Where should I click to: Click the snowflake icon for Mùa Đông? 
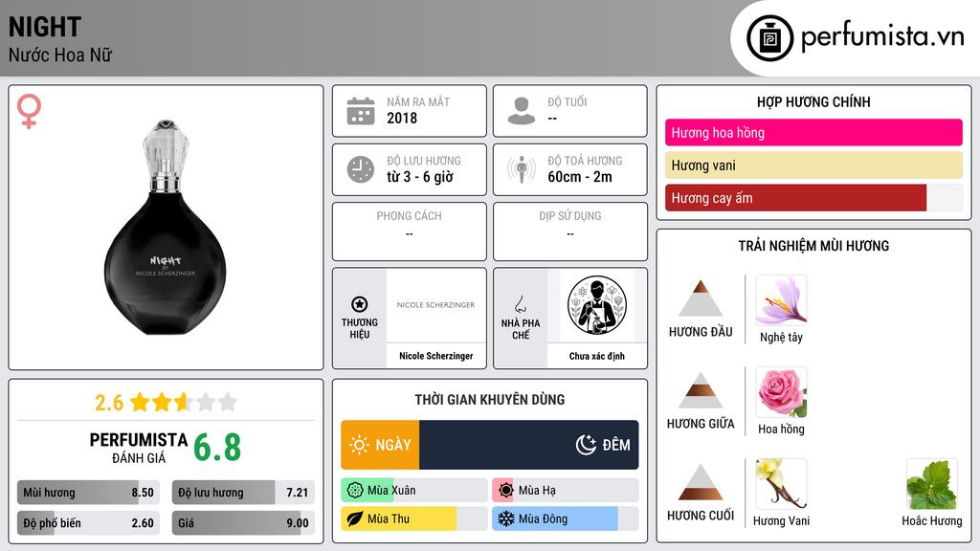506,519
